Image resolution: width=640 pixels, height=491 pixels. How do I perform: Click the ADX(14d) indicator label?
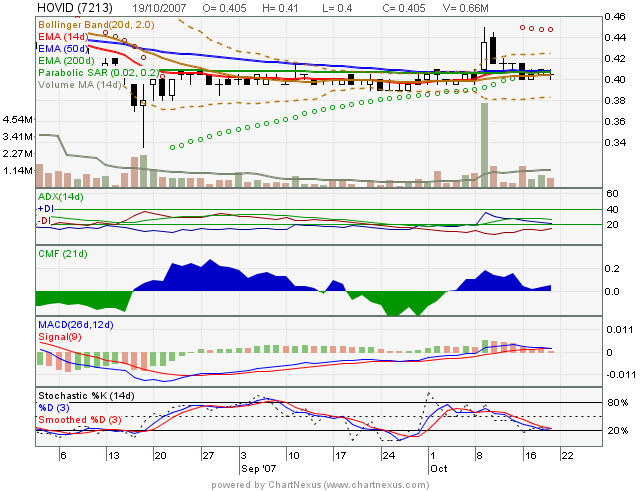coord(61,197)
